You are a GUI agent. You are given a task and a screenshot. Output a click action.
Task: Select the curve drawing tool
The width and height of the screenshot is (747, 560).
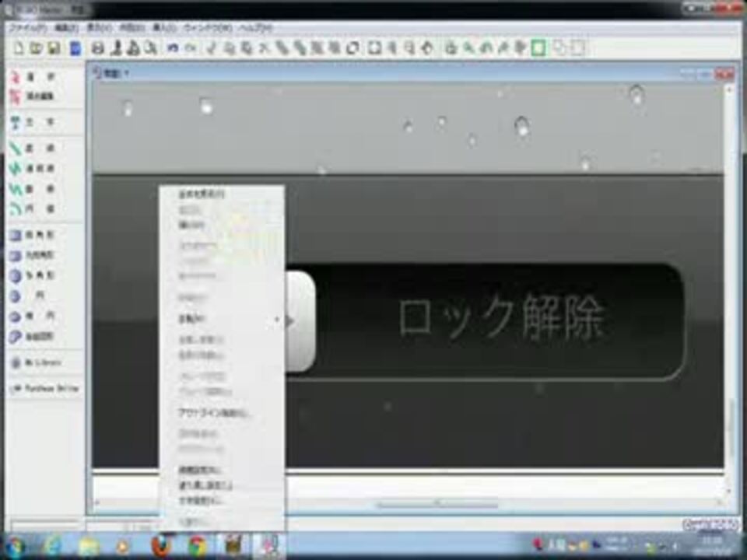(33, 189)
